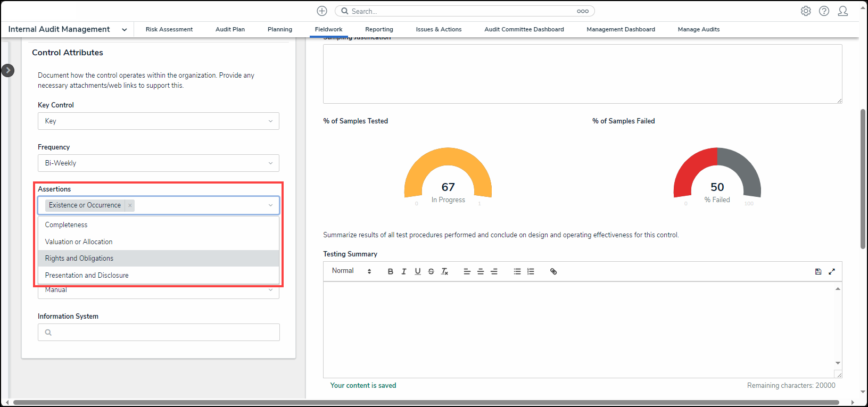
Task: Save the Testing Summary with the disk icon
Action: click(x=818, y=271)
